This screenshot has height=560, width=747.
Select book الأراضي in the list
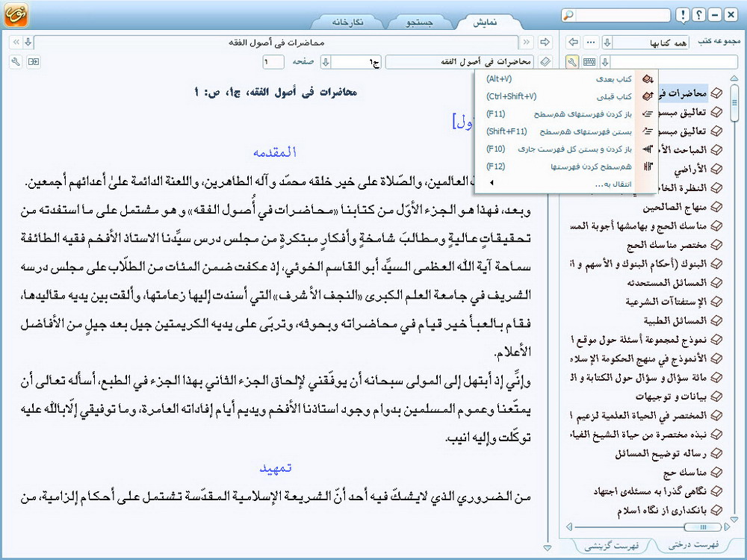(690, 169)
